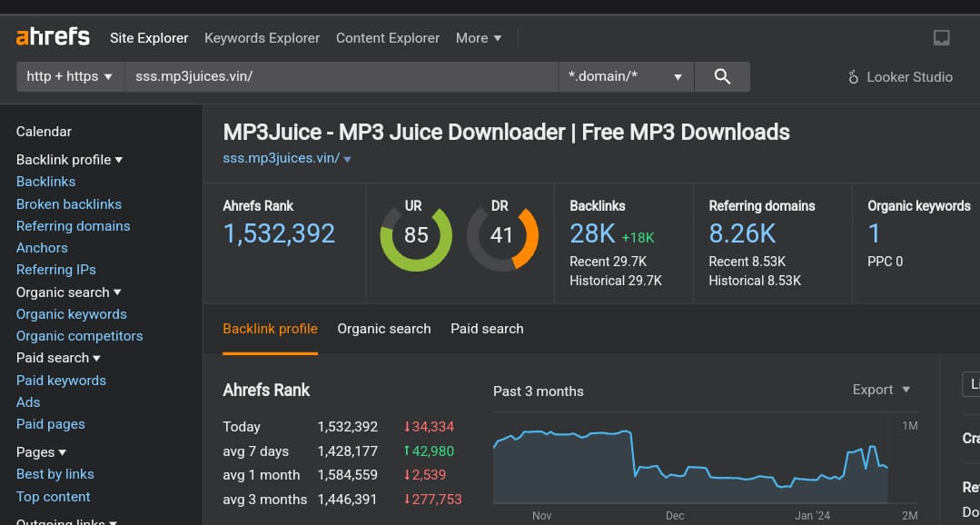The width and height of the screenshot is (980, 525).
Task: Click the URL input field
Action: click(341, 77)
